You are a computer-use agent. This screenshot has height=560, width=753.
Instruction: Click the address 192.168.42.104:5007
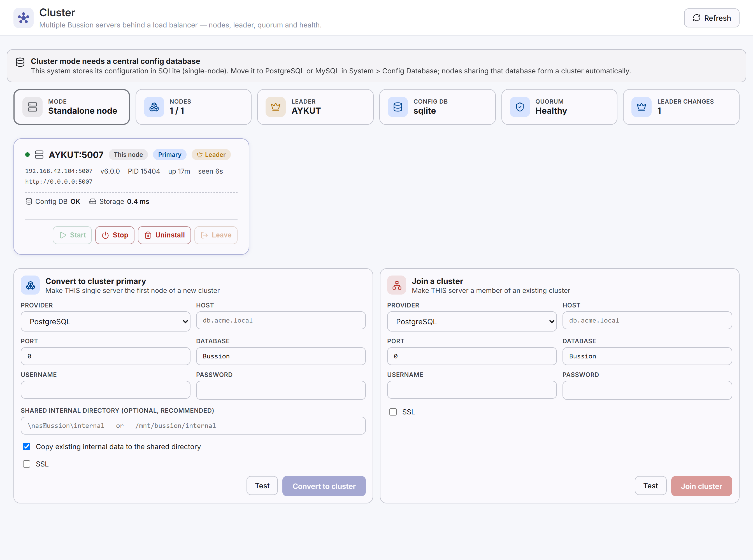(x=59, y=171)
